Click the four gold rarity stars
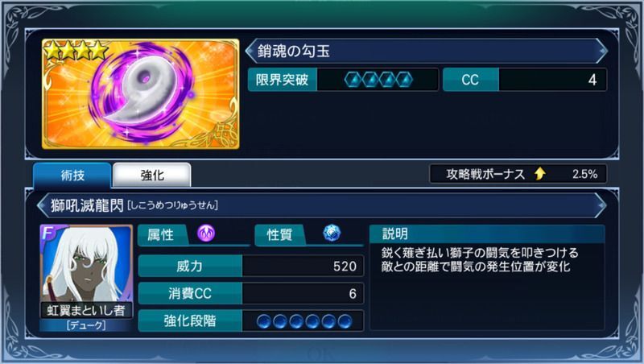 pos(76,51)
